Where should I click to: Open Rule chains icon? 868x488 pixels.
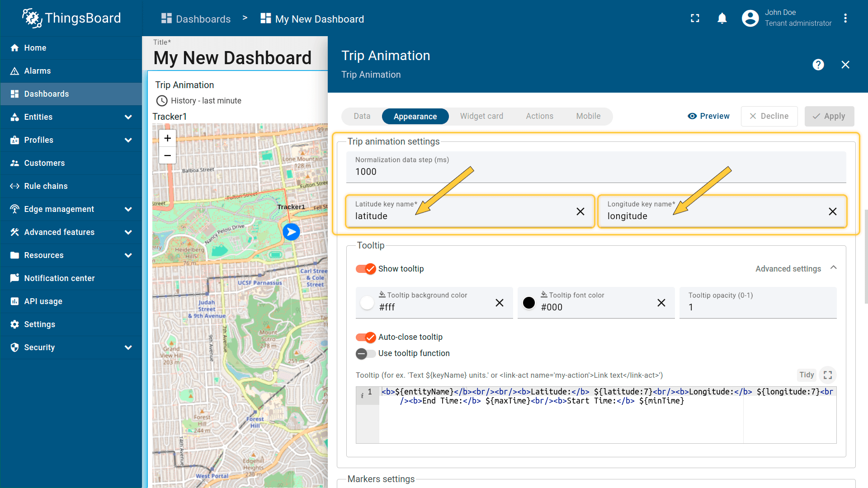pyautogui.click(x=14, y=186)
